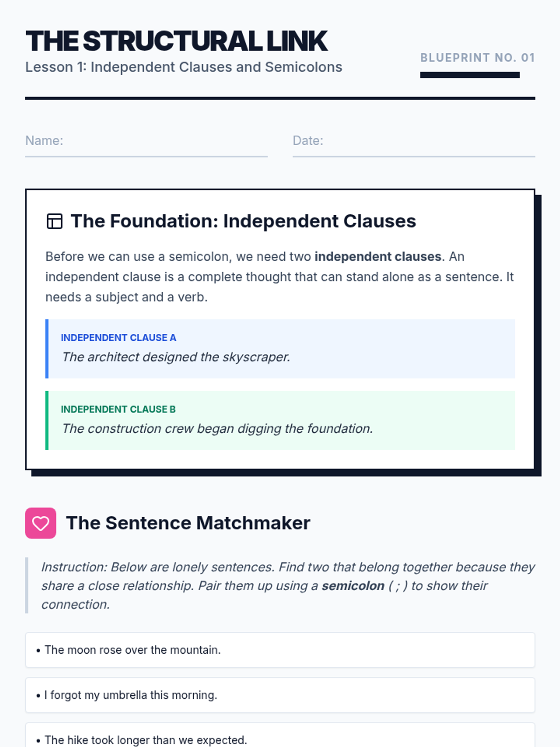This screenshot has width=560, height=747.
Task: Click THE STRUCTURAL LINK title
Action: 177,41
